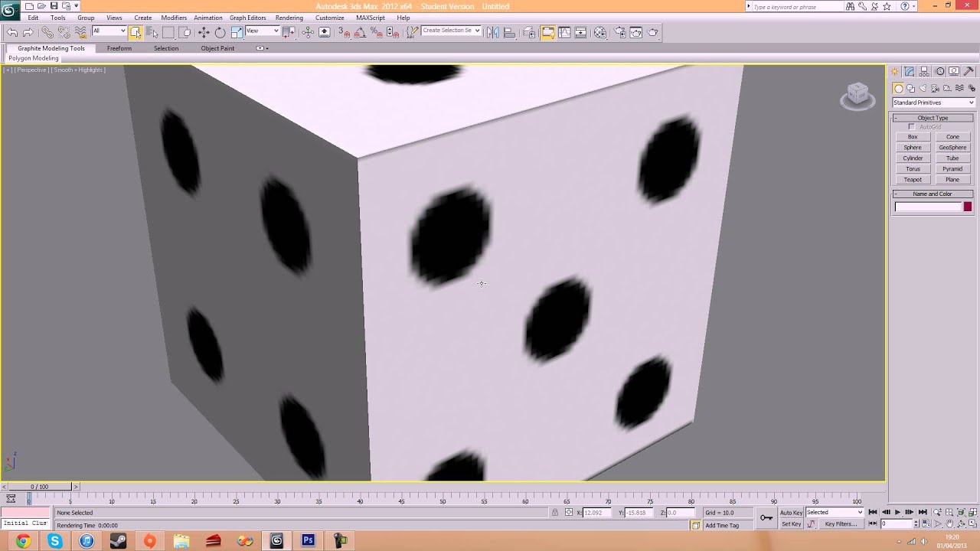
Task: Select the Select and Link tool
Action: tap(47, 32)
